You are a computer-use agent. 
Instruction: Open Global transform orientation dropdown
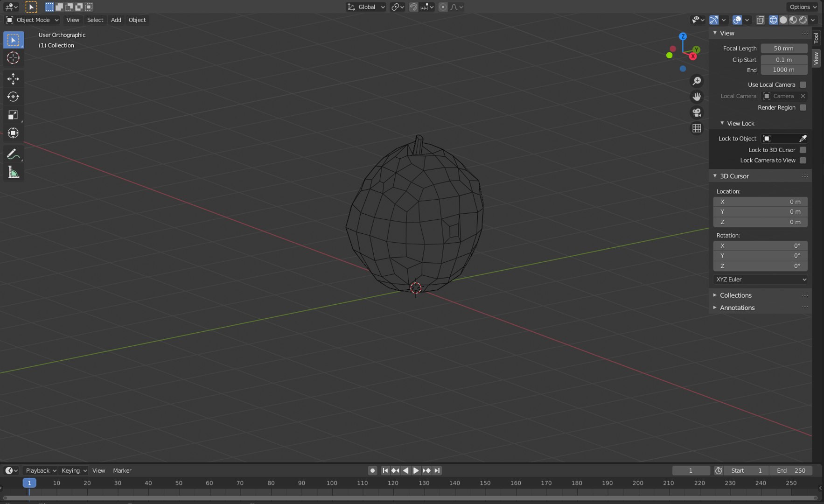coord(366,7)
